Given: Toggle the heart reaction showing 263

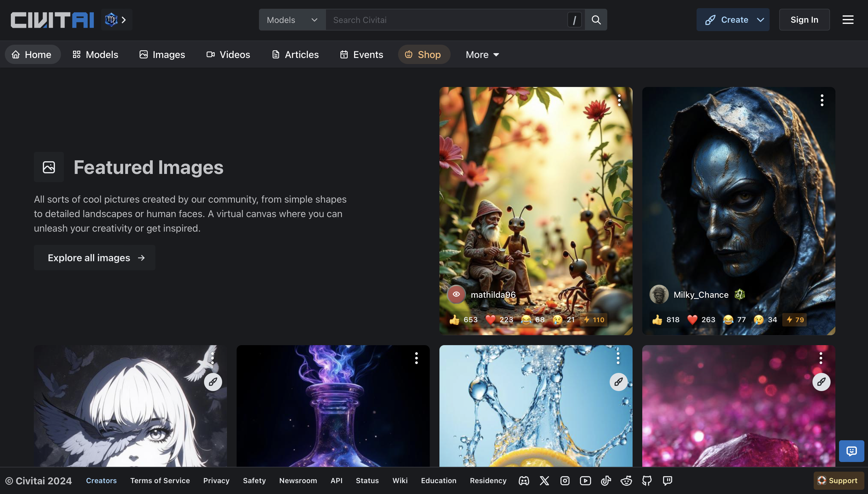Looking at the screenshot, I should click(701, 319).
